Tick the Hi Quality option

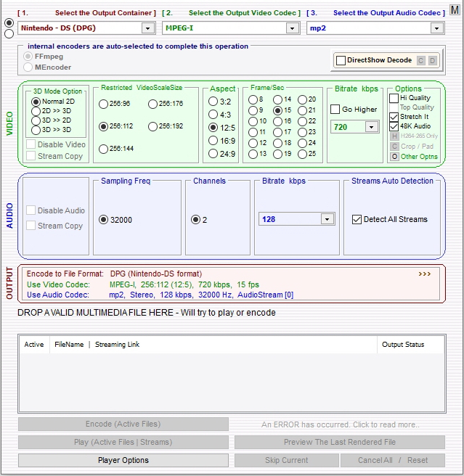pyautogui.click(x=394, y=98)
